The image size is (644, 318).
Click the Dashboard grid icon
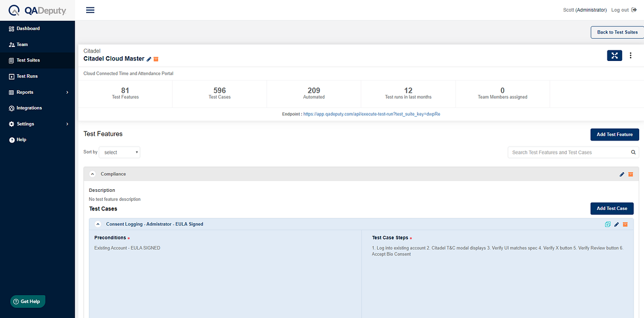point(12,29)
